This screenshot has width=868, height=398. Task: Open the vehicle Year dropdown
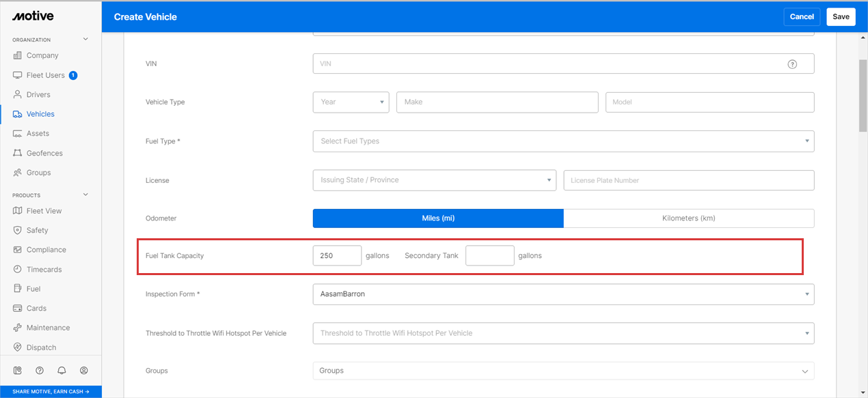pyautogui.click(x=351, y=102)
